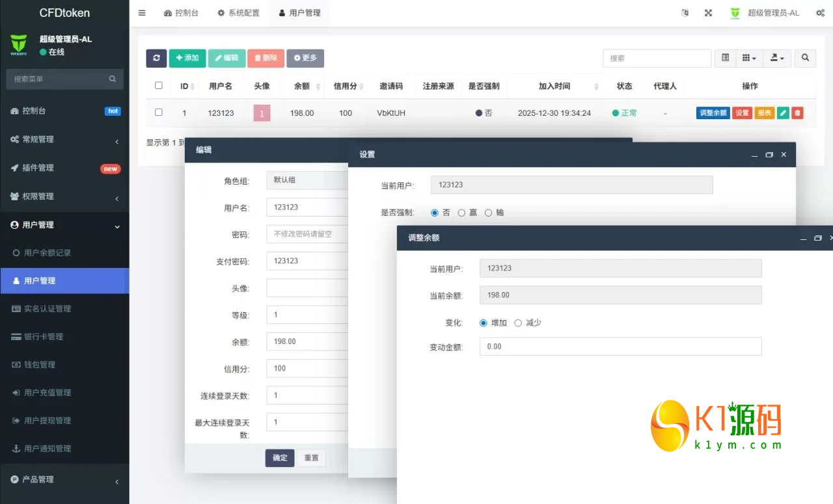Select 减少 radio in 调整余额 dialog

click(x=517, y=323)
